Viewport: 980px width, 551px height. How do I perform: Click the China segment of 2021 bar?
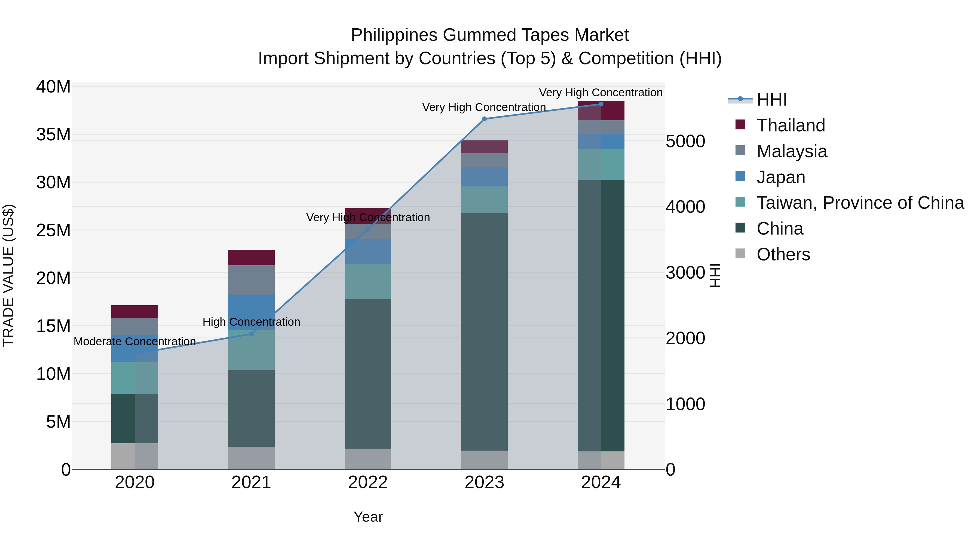click(251, 408)
